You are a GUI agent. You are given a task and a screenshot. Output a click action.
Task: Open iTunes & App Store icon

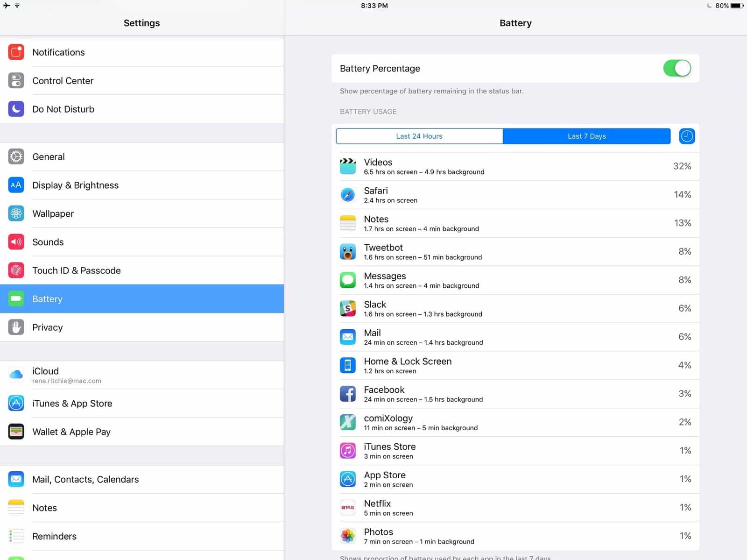pyautogui.click(x=16, y=403)
